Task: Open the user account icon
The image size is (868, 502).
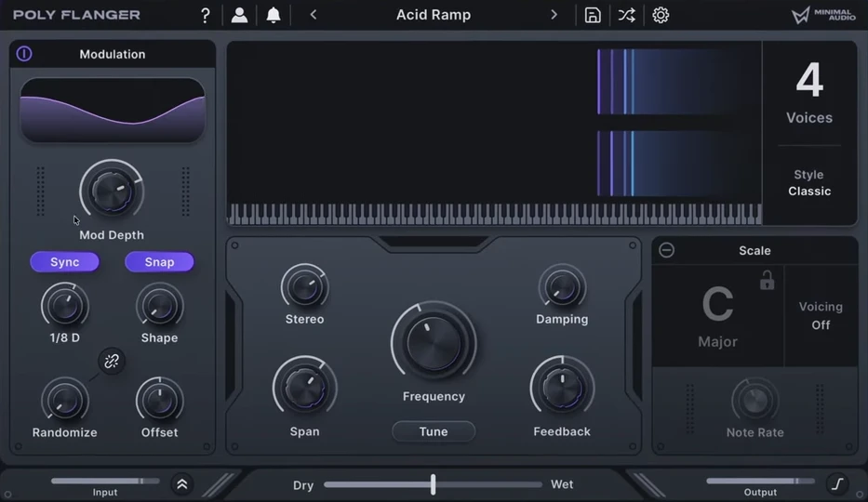Action: (239, 15)
